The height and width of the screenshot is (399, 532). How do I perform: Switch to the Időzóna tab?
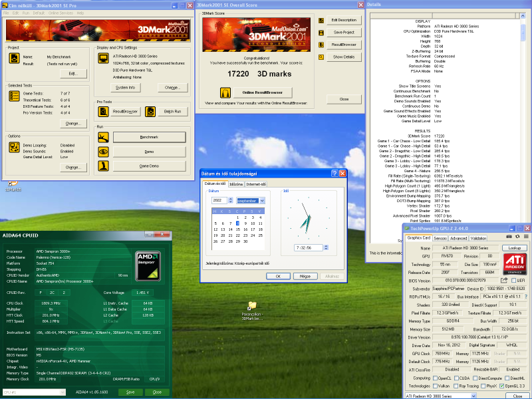coord(236,184)
